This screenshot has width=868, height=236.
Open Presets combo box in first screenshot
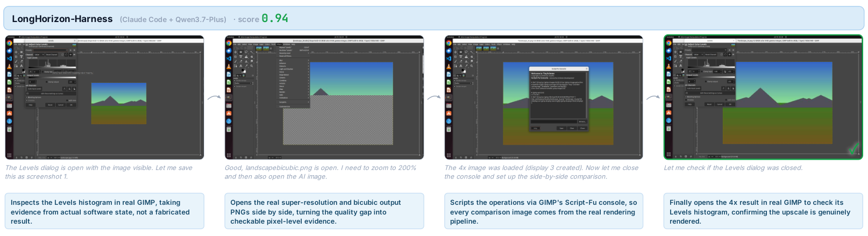(51, 50)
